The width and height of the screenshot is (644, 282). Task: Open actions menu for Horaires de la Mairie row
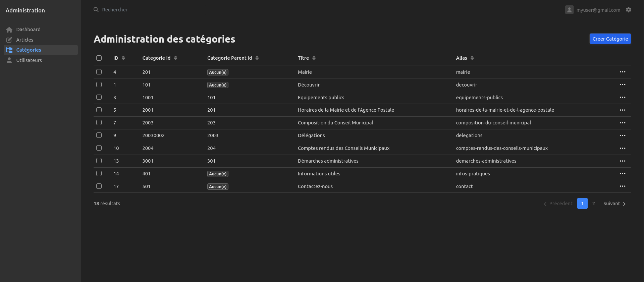[623, 110]
